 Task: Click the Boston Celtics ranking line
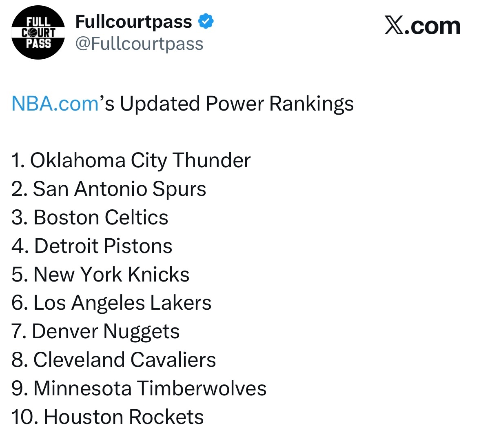tap(90, 217)
